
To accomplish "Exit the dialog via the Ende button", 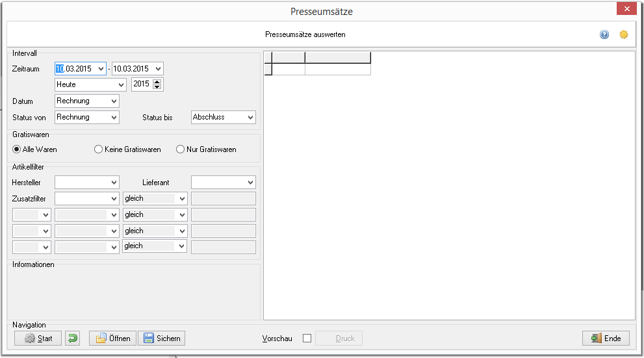I will tap(606, 339).
